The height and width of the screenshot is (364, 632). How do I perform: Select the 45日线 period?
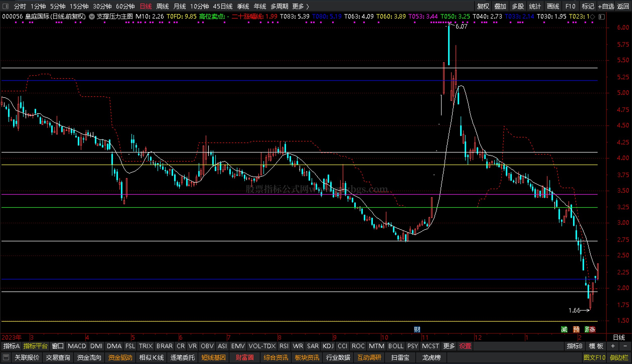pos(223,6)
